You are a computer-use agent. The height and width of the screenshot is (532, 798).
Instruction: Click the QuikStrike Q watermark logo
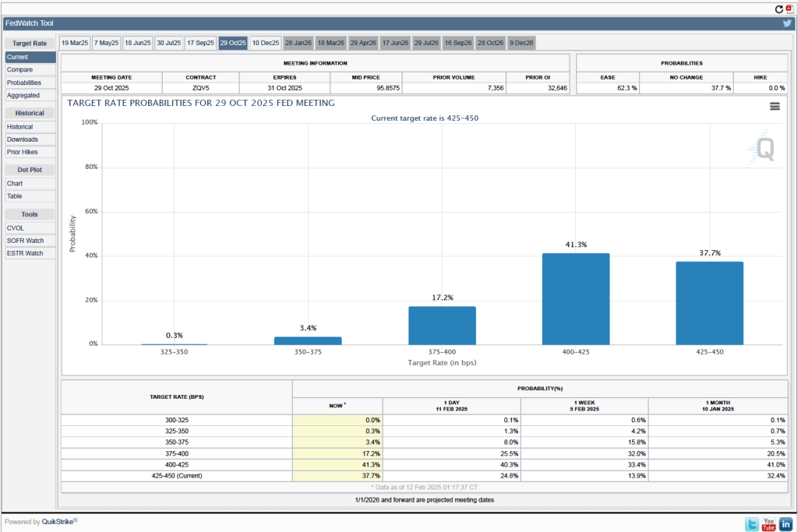[764, 149]
